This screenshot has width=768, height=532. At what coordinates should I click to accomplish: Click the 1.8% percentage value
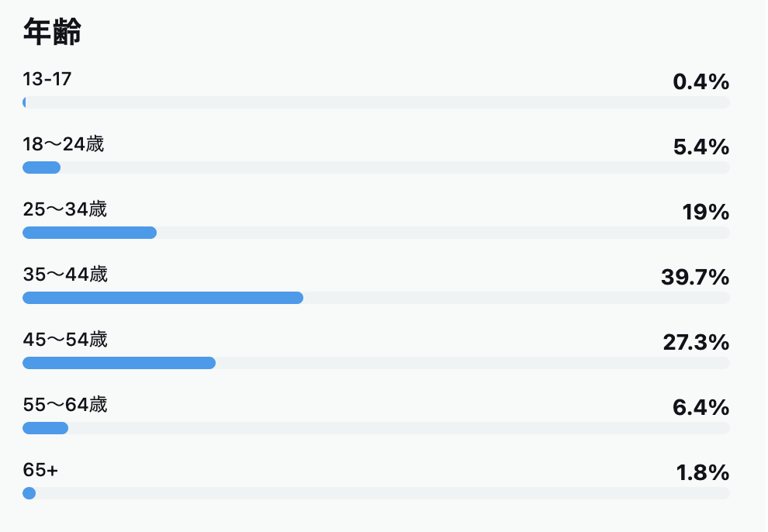tap(702, 472)
